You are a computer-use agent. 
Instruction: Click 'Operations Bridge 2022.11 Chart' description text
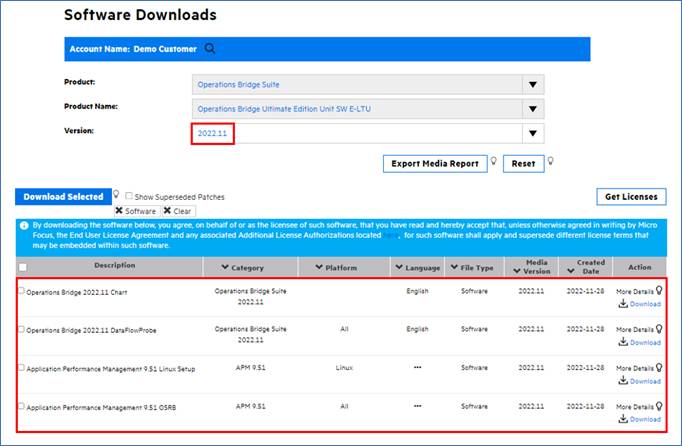click(x=77, y=292)
